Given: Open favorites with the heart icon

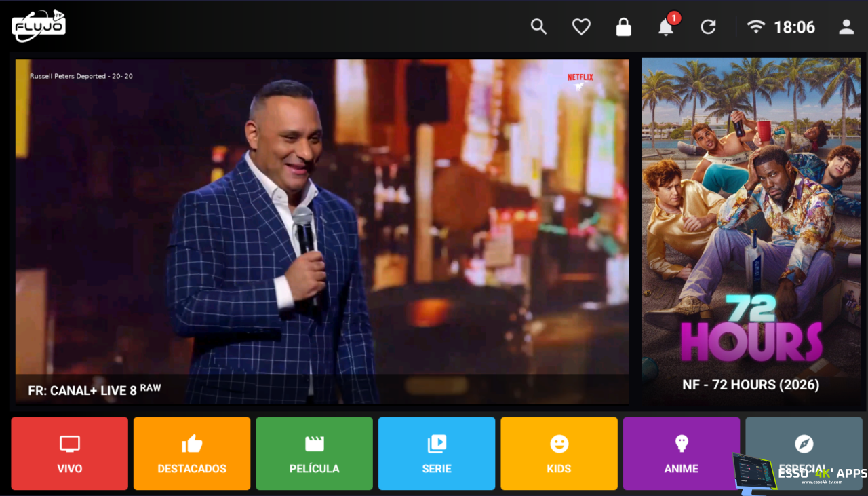Looking at the screenshot, I should click(581, 26).
